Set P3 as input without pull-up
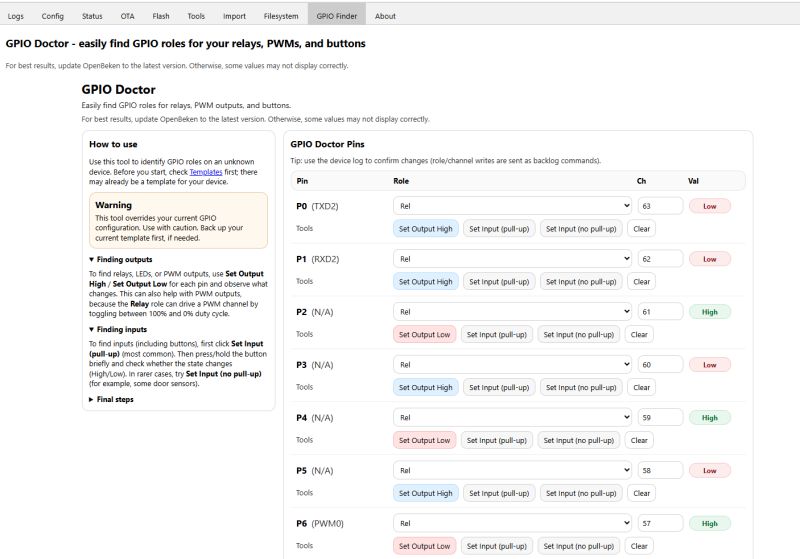This screenshot has height=559, width=800. [580, 387]
